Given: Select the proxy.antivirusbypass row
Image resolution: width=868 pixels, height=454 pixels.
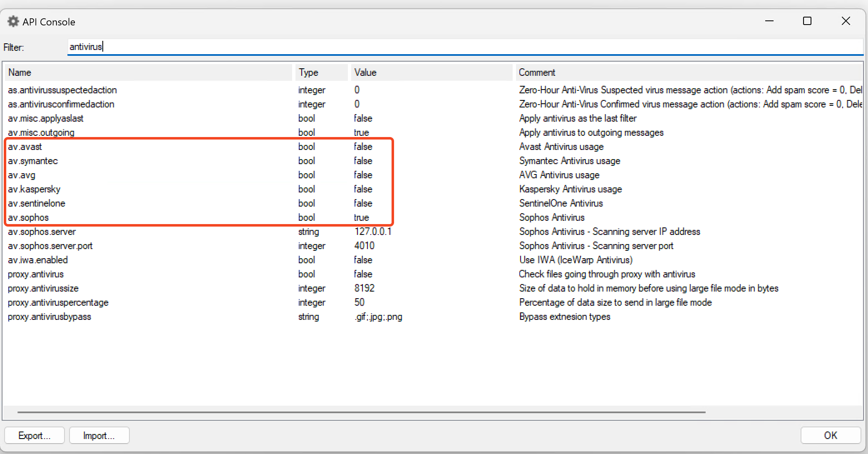Looking at the screenshot, I should [x=433, y=317].
